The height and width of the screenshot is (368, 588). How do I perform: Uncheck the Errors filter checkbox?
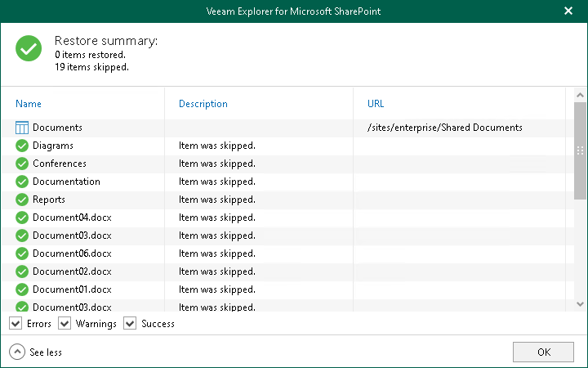click(x=16, y=324)
